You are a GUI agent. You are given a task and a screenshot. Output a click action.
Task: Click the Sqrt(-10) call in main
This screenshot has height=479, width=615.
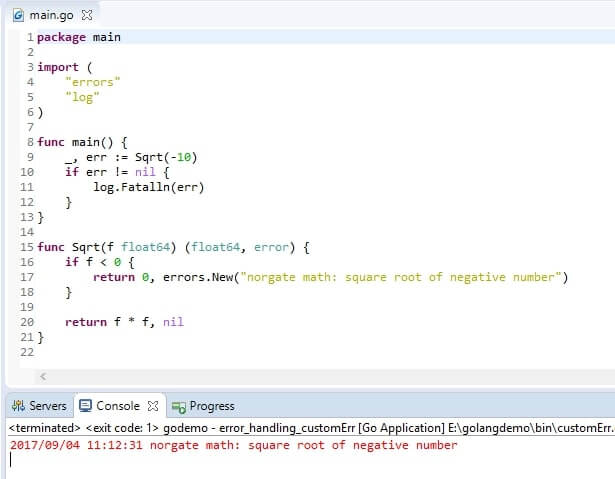point(163,157)
